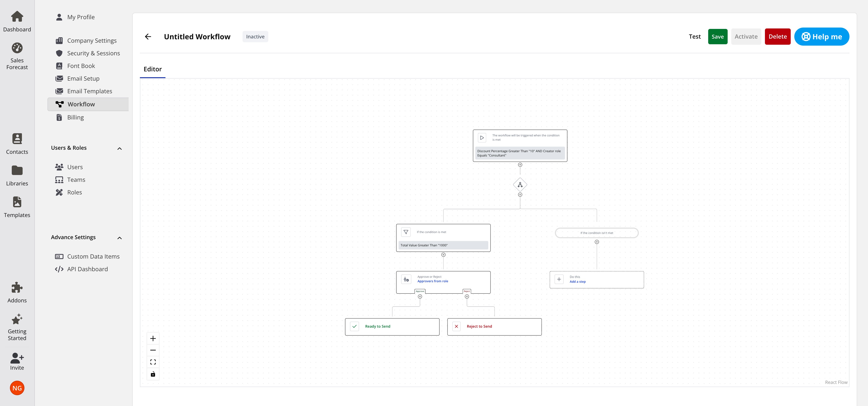Click the diamond branch node icon
Viewport: 868px width, 406px height.
(520, 184)
